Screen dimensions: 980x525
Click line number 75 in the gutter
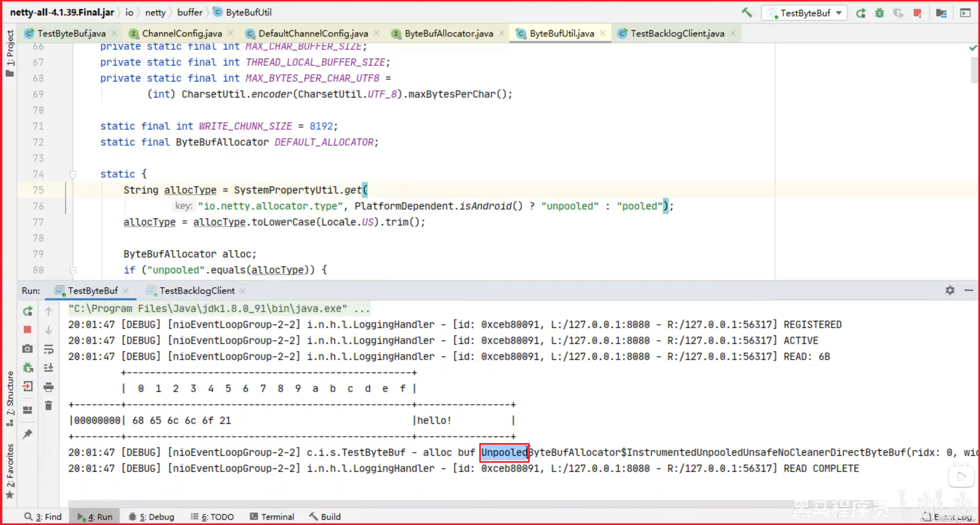(x=38, y=190)
